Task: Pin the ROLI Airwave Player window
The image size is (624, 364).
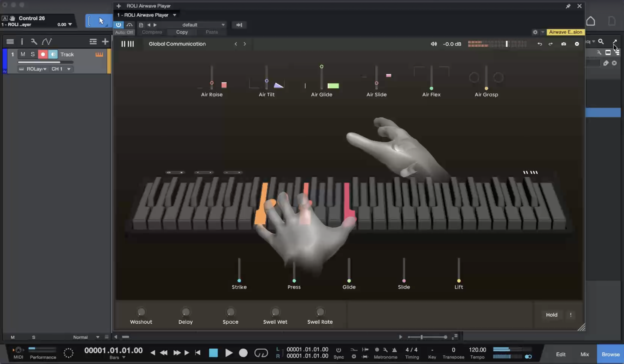Action: (x=568, y=6)
